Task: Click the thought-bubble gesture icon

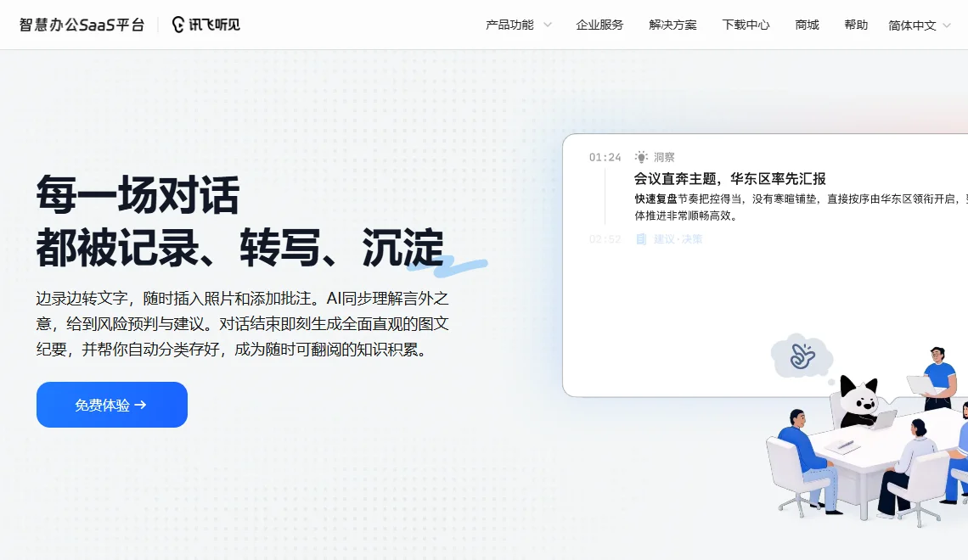Action: coord(802,356)
